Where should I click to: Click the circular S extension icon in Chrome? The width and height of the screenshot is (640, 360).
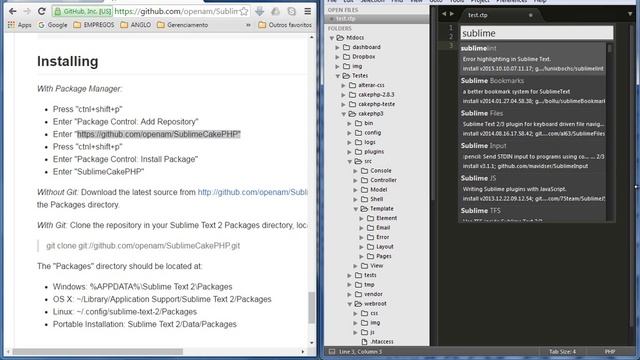[x=291, y=11]
